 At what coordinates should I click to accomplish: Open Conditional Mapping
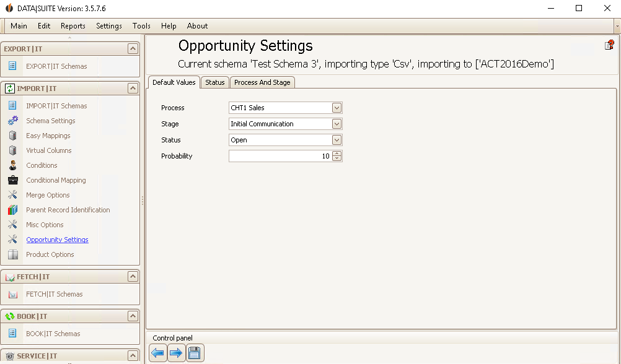(56, 180)
